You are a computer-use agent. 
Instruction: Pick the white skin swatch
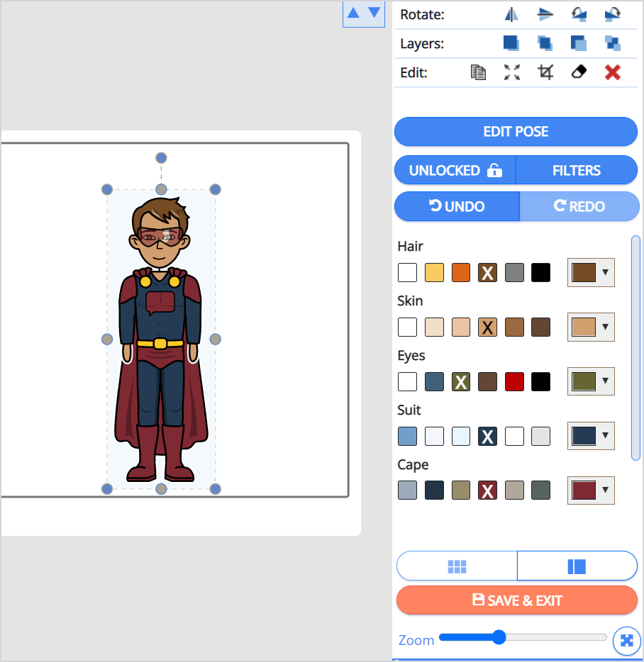407,327
